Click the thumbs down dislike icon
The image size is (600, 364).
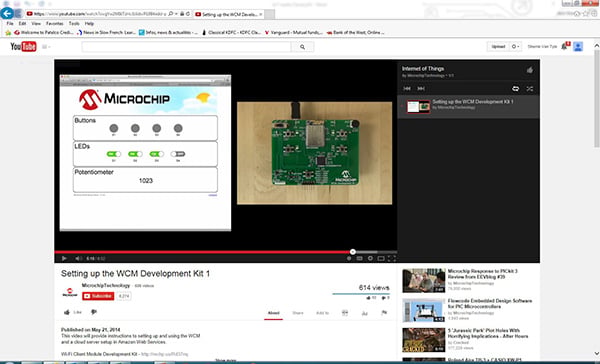[94, 312]
